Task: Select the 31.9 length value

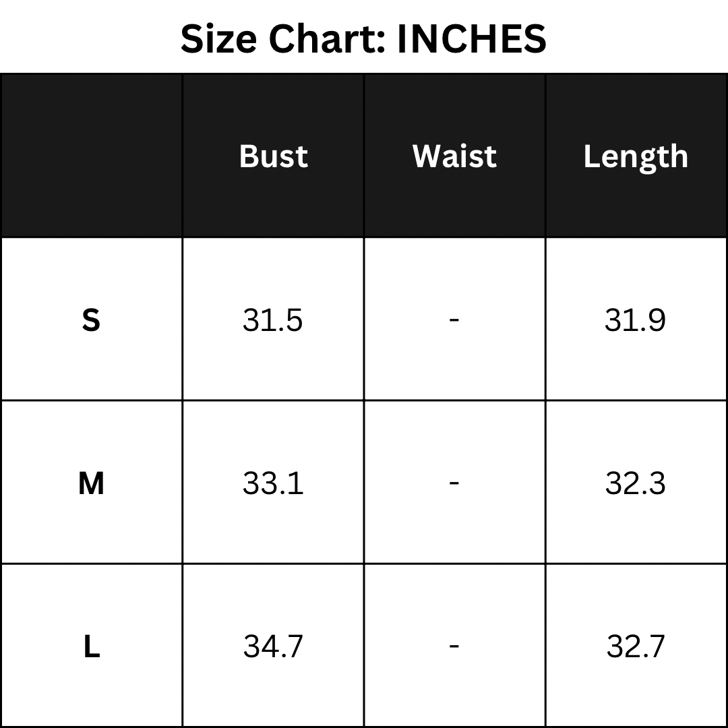Action: 636,320
